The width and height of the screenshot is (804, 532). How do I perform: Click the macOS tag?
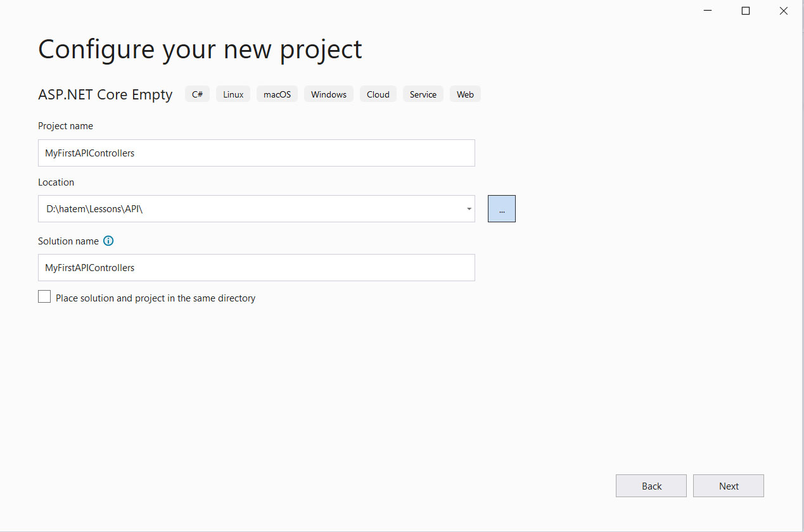pyautogui.click(x=277, y=94)
